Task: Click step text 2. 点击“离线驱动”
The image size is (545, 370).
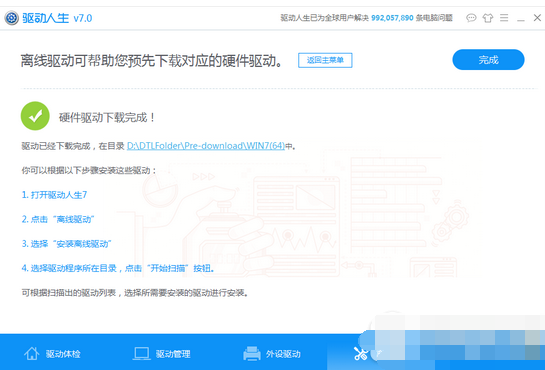Action: (58, 219)
